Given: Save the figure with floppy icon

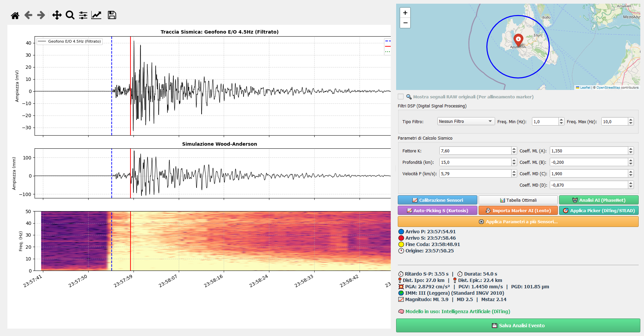Looking at the screenshot, I should (x=112, y=15).
